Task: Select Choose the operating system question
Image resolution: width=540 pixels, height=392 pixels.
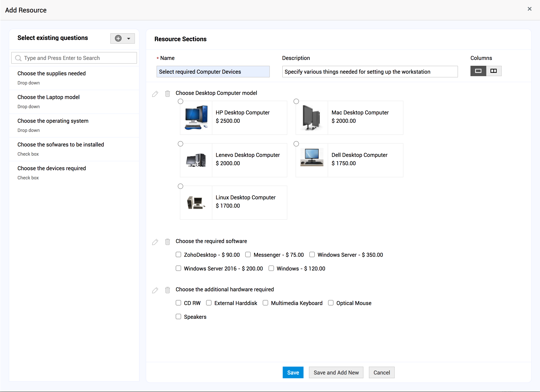Action: click(74, 125)
